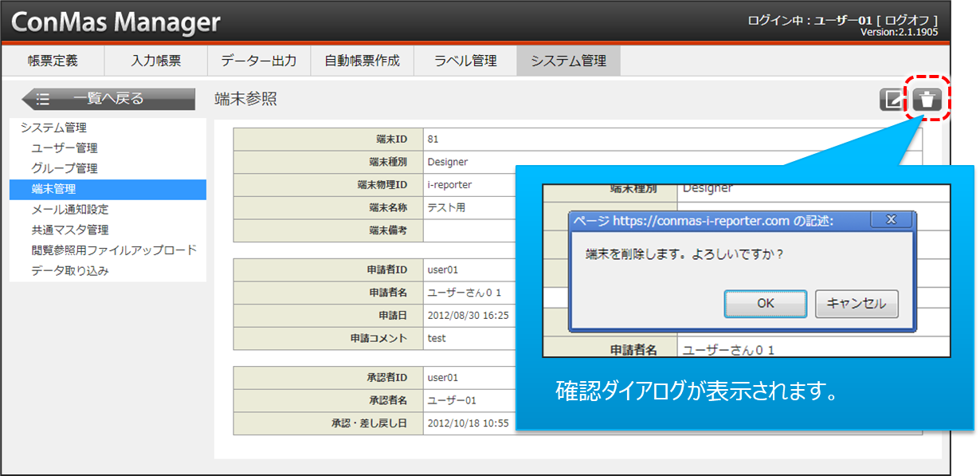Image resolution: width=980 pixels, height=476 pixels.
Task: Open メール通知設定 in the sidebar
Action: (70, 210)
